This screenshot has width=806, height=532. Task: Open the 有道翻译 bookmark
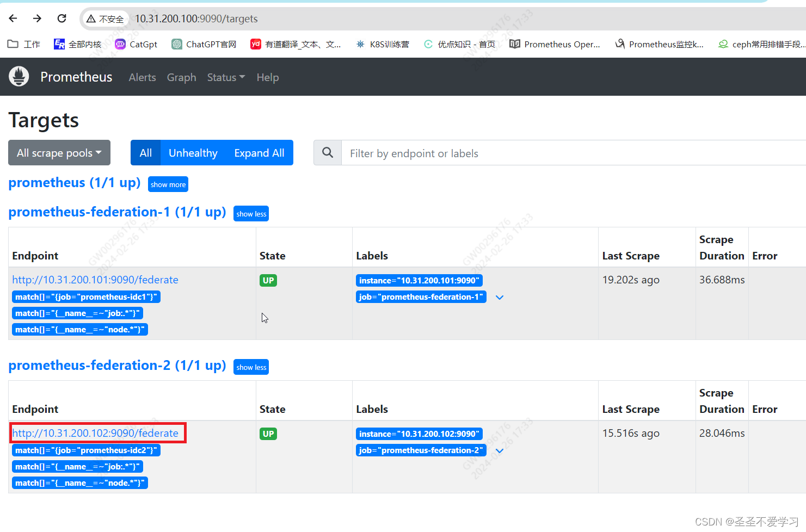click(296, 45)
